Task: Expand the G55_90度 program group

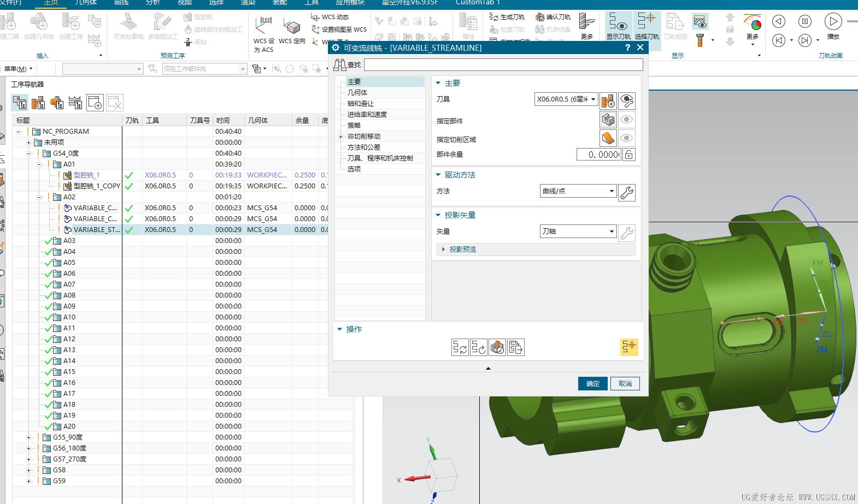Action: [29, 437]
